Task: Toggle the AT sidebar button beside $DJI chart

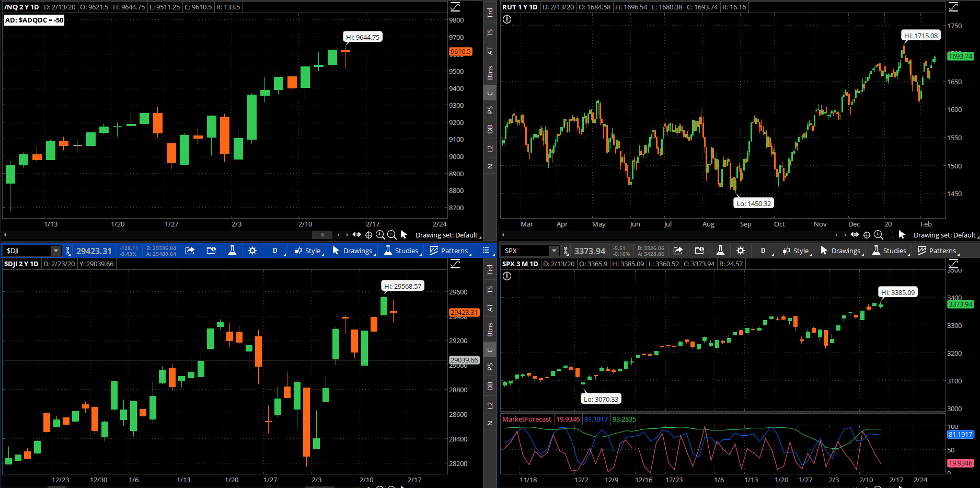Action: (490, 308)
